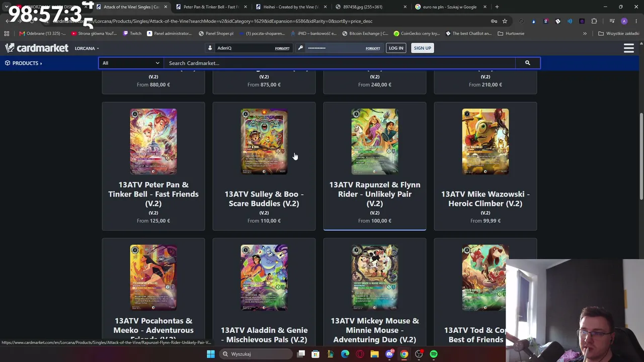Open the Sulley & Boo card image
This screenshot has width=644, height=362.
[264, 141]
